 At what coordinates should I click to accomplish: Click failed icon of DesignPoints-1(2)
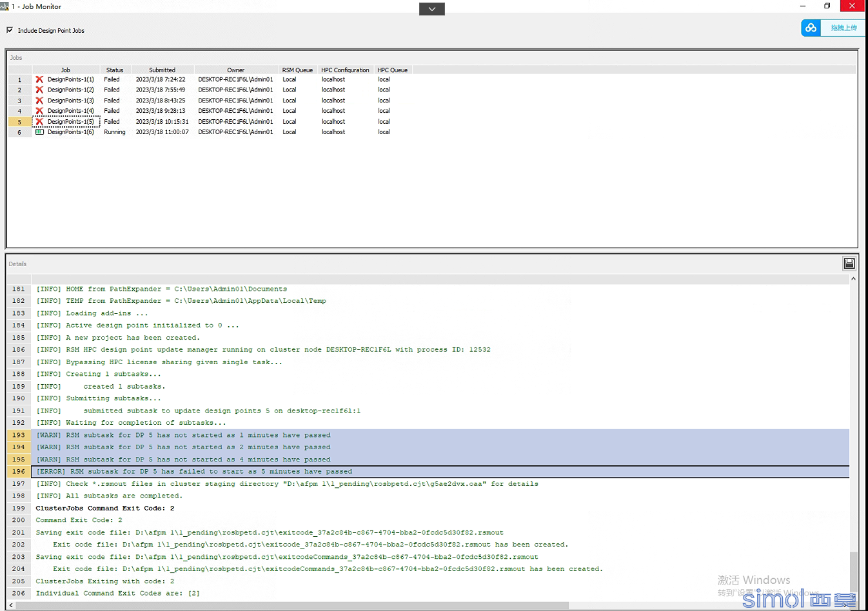pos(39,90)
